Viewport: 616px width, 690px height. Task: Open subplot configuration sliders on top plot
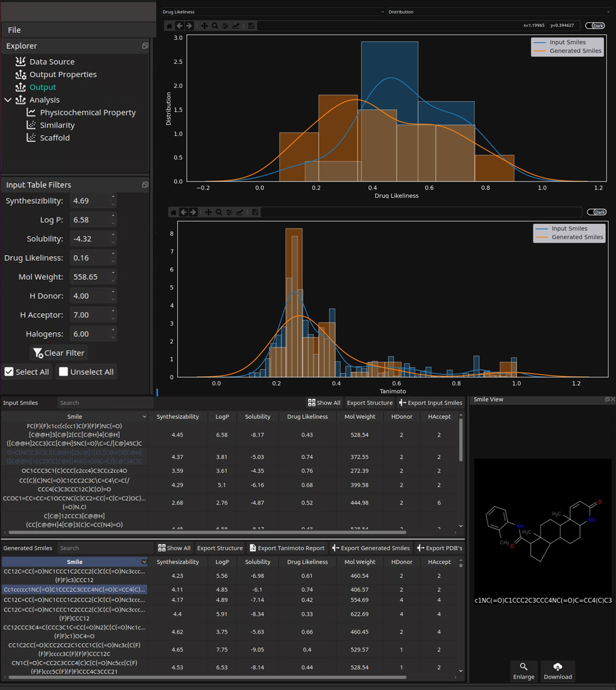(225, 25)
